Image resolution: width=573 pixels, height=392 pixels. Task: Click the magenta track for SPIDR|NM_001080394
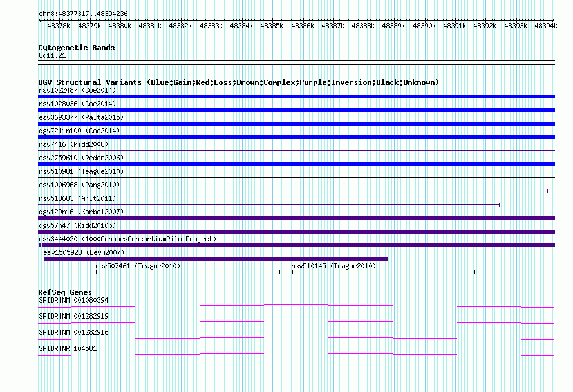point(296,306)
